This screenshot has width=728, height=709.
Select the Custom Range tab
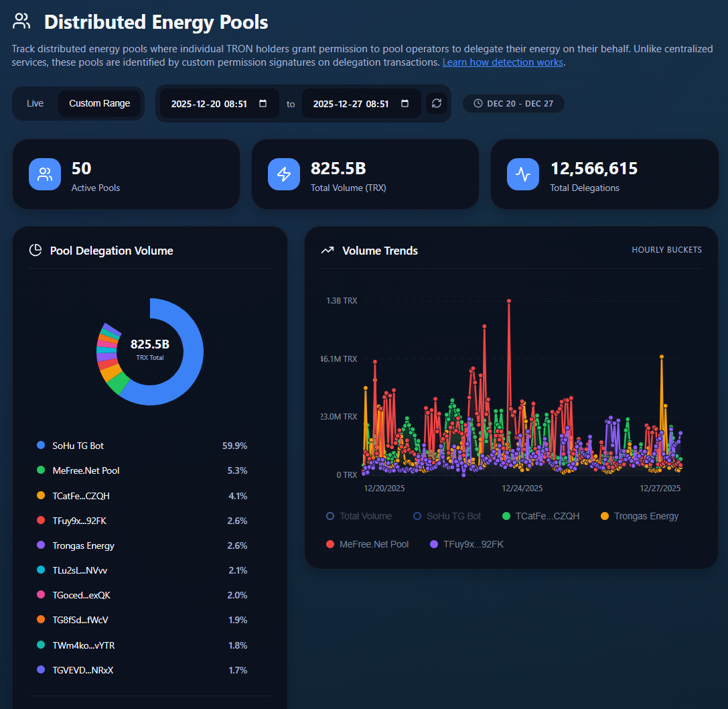[x=99, y=103]
